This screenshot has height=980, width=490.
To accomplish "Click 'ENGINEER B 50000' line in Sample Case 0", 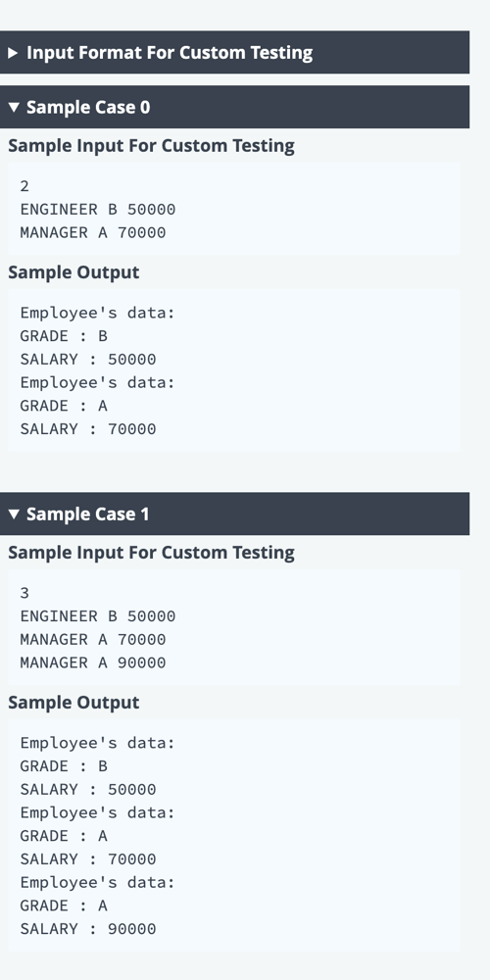I will tap(97, 209).
